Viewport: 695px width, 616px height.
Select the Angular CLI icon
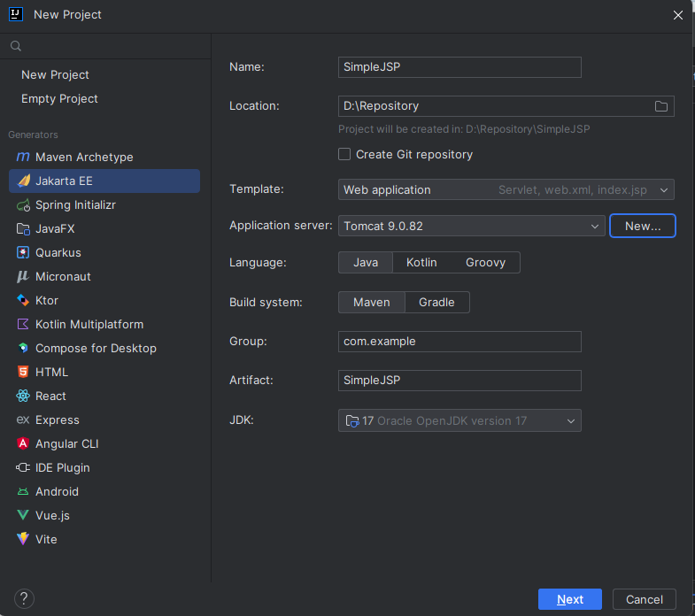coord(23,443)
